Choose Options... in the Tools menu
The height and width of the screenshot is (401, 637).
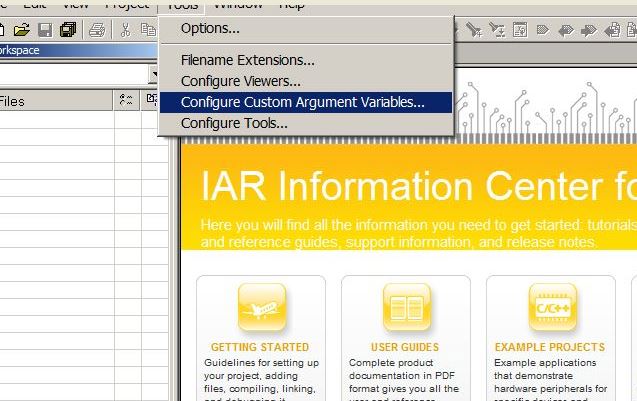click(306, 28)
